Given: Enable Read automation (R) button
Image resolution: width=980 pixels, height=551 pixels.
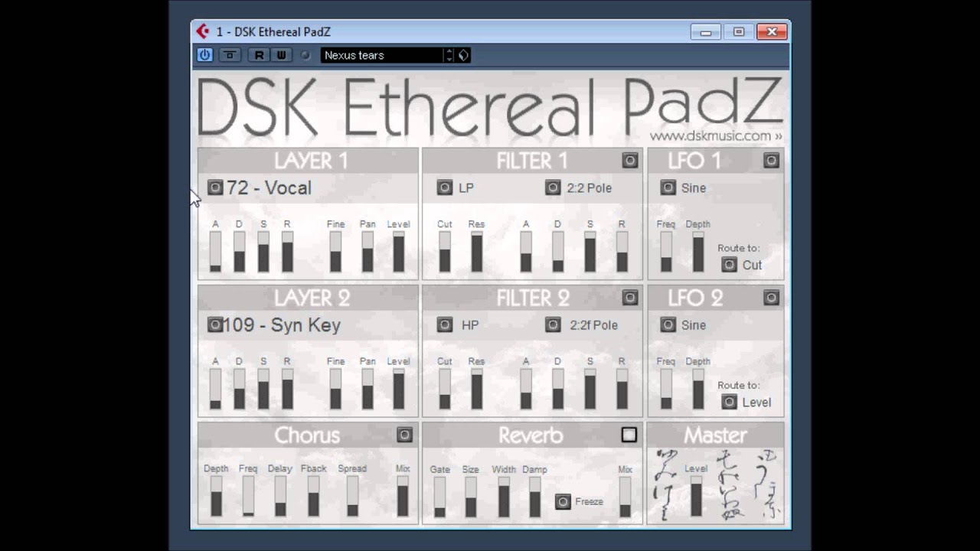Looking at the screenshot, I should [x=259, y=55].
